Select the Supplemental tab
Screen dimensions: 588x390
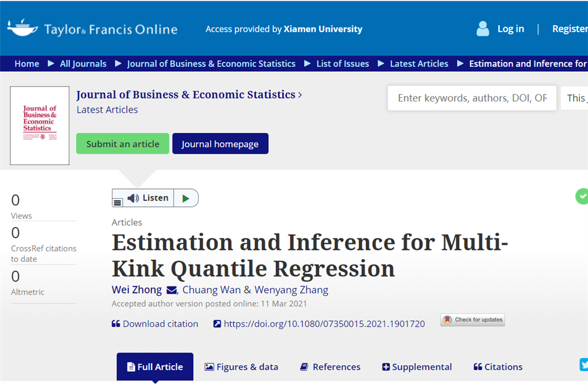coord(417,367)
